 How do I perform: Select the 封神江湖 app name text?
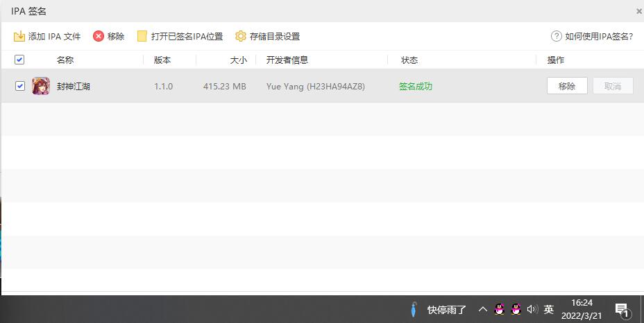tap(74, 87)
